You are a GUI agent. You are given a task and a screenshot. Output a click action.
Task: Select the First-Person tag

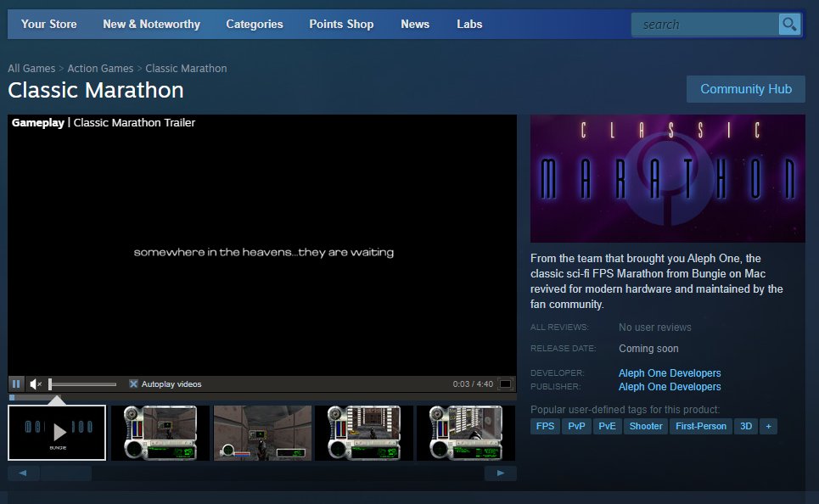click(700, 426)
